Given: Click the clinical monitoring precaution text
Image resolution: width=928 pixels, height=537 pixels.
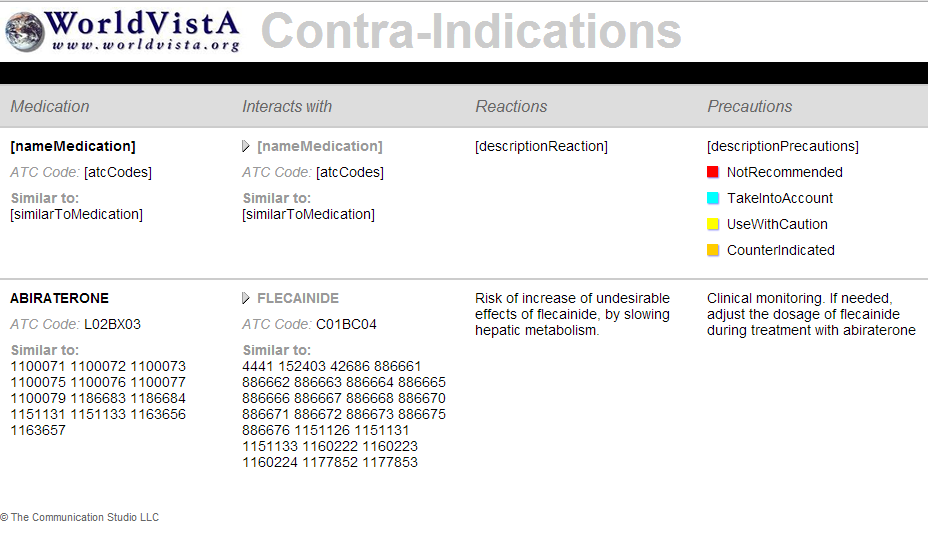Looking at the screenshot, I should tap(811, 314).
